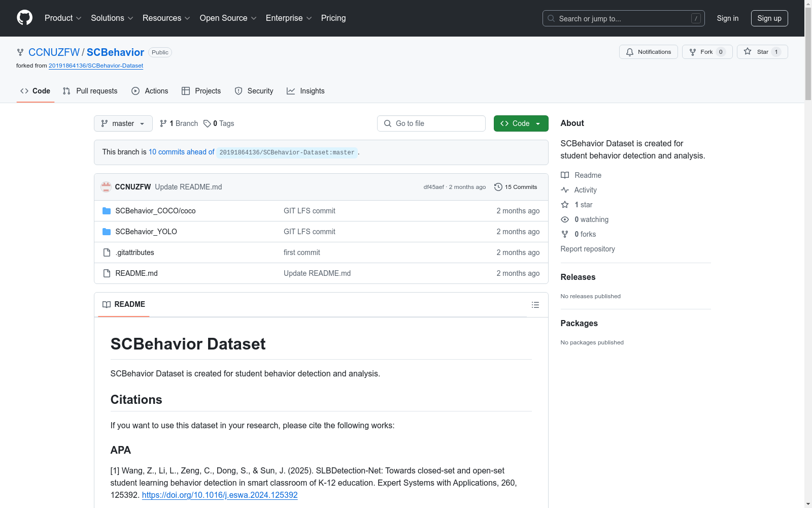Click Sign in

click(x=727, y=18)
